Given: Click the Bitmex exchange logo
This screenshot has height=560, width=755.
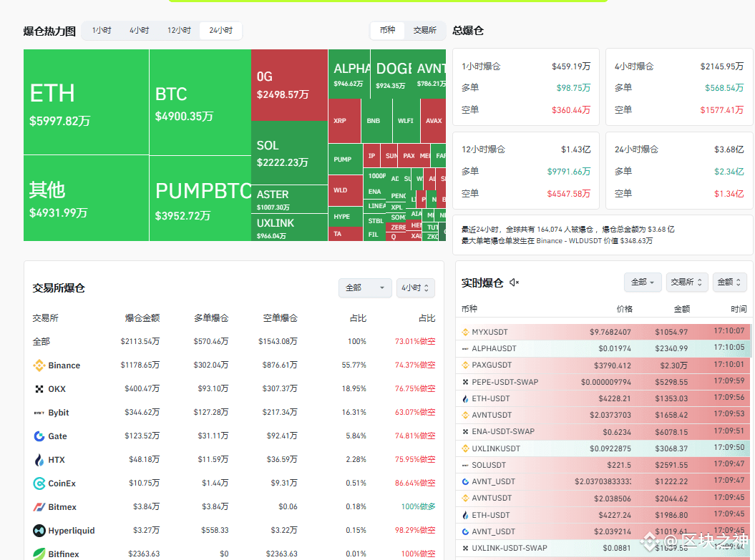Looking at the screenshot, I should click(39, 506).
